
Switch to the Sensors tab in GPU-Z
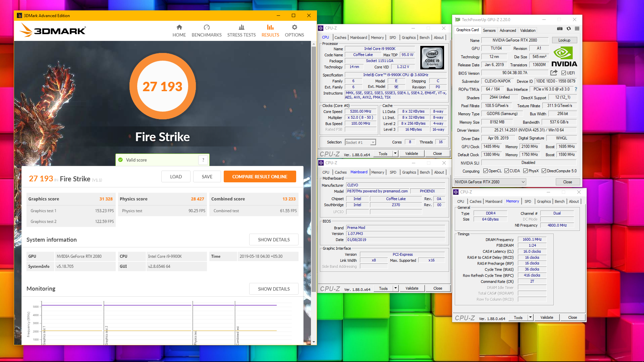click(489, 30)
